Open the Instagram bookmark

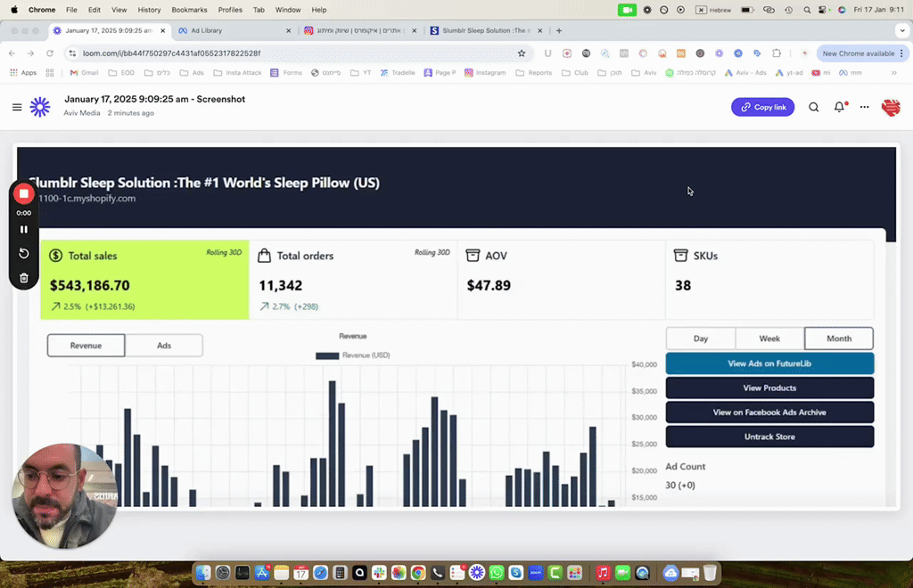point(485,73)
